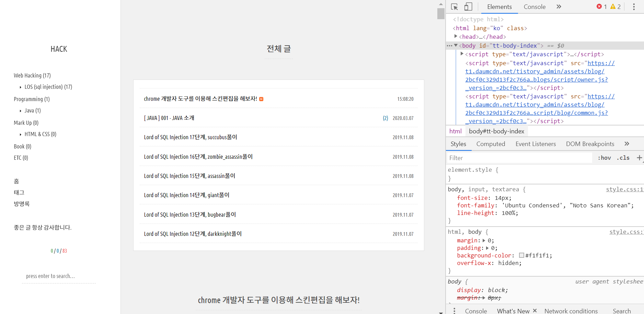Viewport: 644px width, 314px height.
Task: Open DevTools three-dot customize menu
Action: (x=634, y=7)
